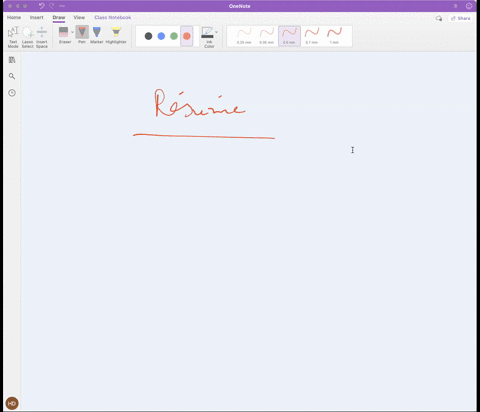Click the HD account avatar
Image resolution: width=480 pixels, height=412 pixels.
pyautogui.click(x=12, y=403)
